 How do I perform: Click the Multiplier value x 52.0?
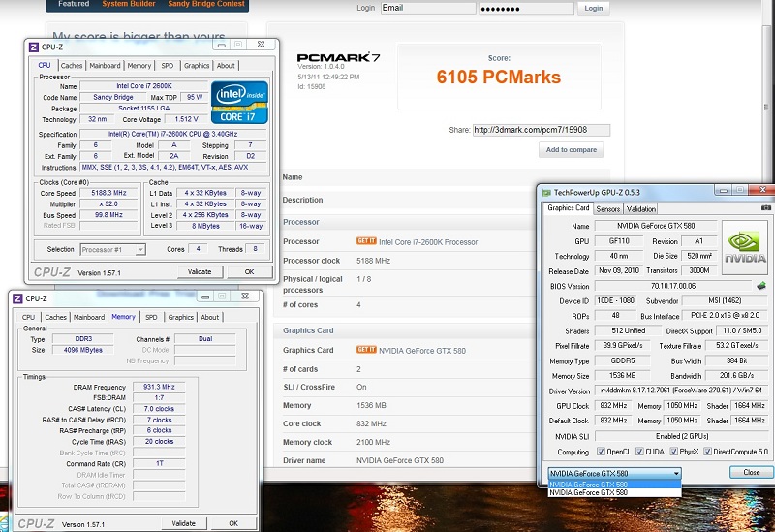108,203
